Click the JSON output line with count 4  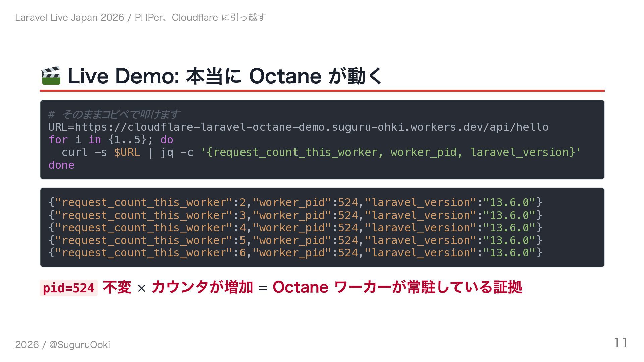click(295, 228)
